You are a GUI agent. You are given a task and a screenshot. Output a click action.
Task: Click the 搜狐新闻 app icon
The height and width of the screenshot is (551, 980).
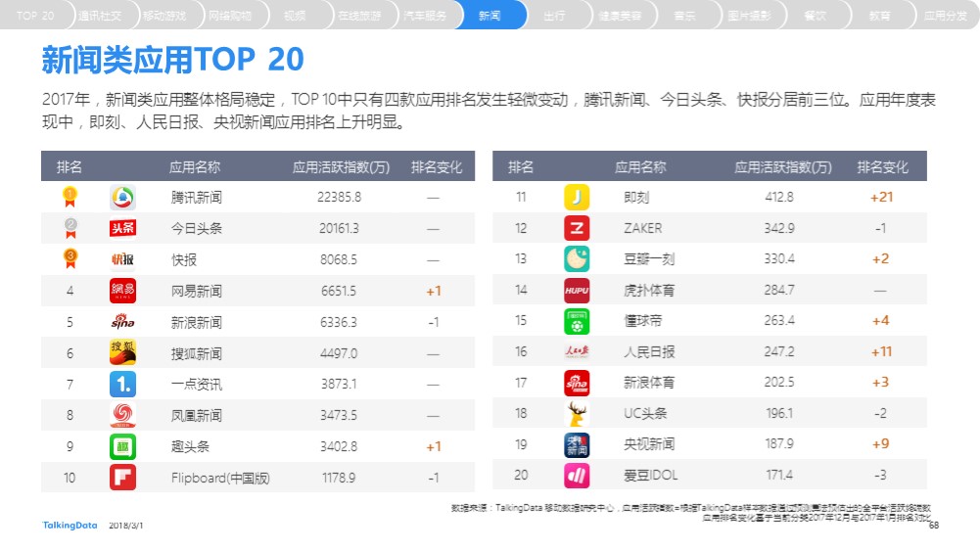tap(122, 353)
